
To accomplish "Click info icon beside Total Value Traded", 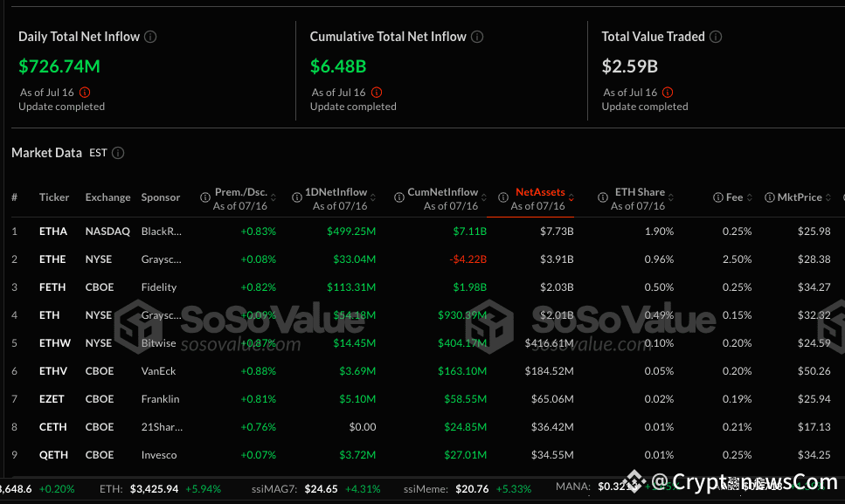I will 716,37.
